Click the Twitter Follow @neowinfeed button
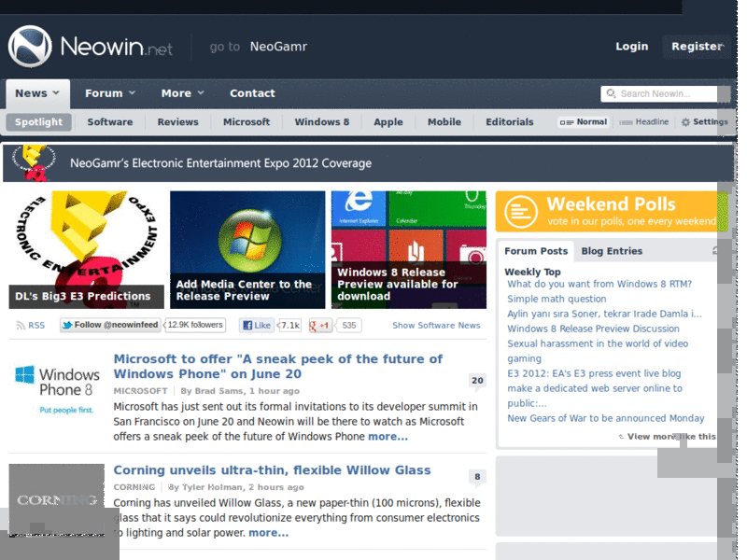This screenshot has height=560, width=747. [110, 325]
